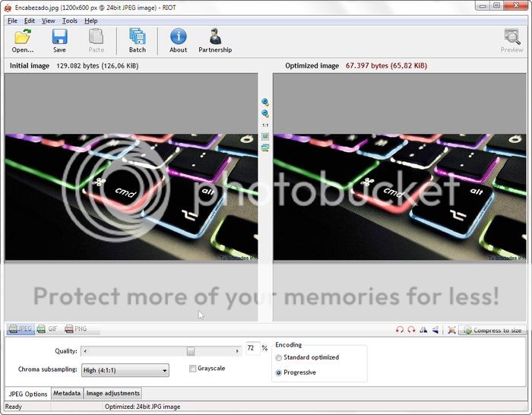Switch to the Metadata tab
The width and height of the screenshot is (532, 415).
click(x=67, y=393)
